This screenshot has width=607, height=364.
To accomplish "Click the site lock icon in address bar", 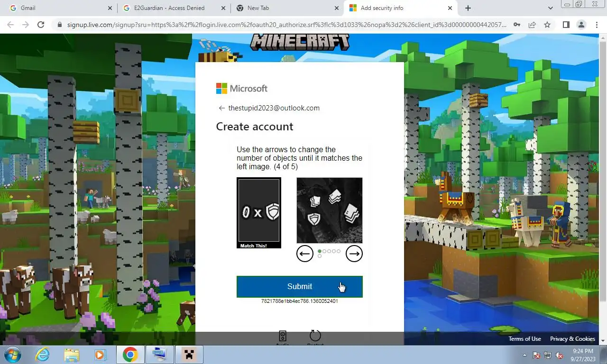I will (x=59, y=25).
